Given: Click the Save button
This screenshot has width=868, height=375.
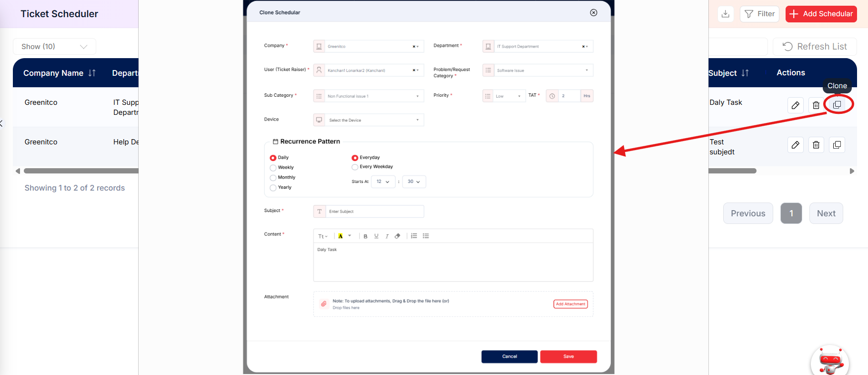Looking at the screenshot, I should (568, 356).
